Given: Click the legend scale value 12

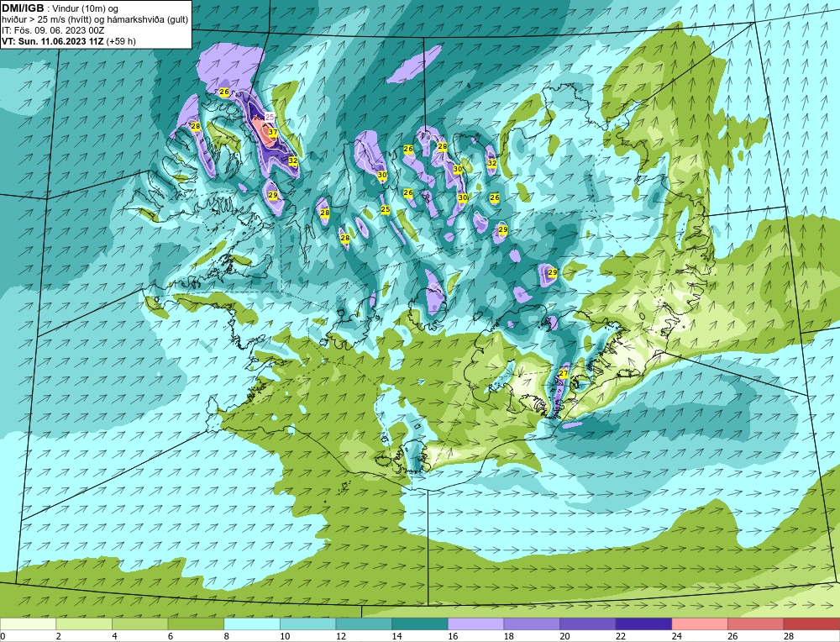Looking at the screenshot, I should tap(341, 636).
